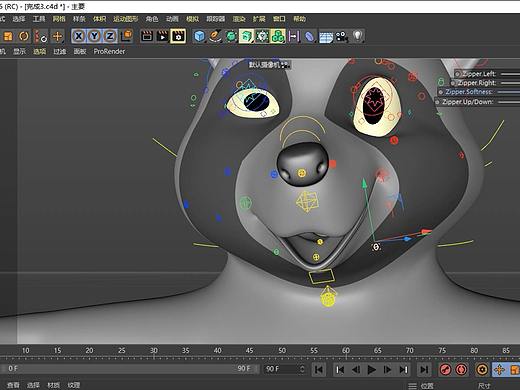
Task: Adjust the Zipper.Softness slider
Action: [x=509, y=92]
